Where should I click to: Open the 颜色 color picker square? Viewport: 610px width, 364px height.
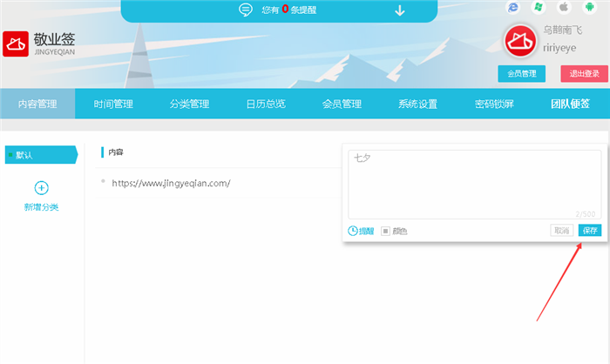385,231
